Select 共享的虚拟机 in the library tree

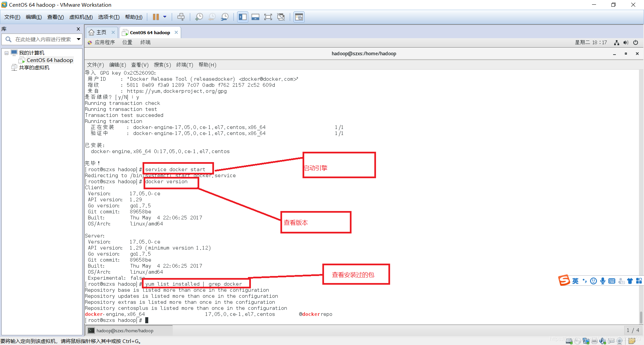pos(34,68)
